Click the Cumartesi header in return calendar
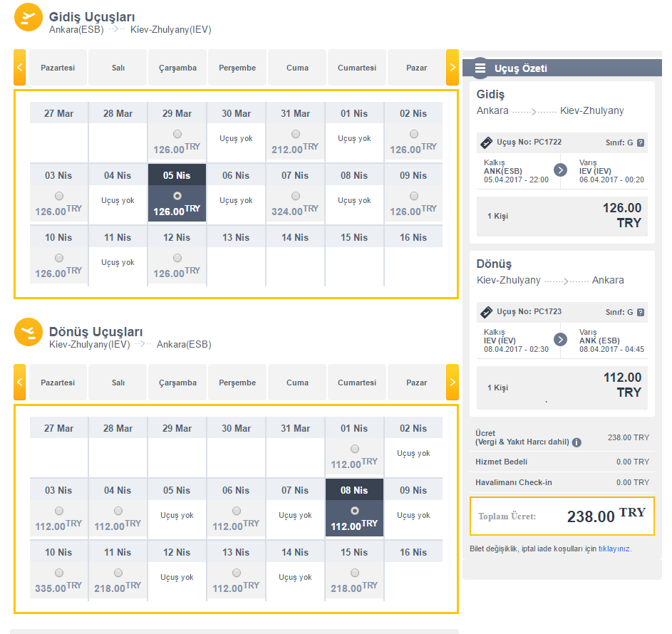672x634 pixels. click(357, 383)
